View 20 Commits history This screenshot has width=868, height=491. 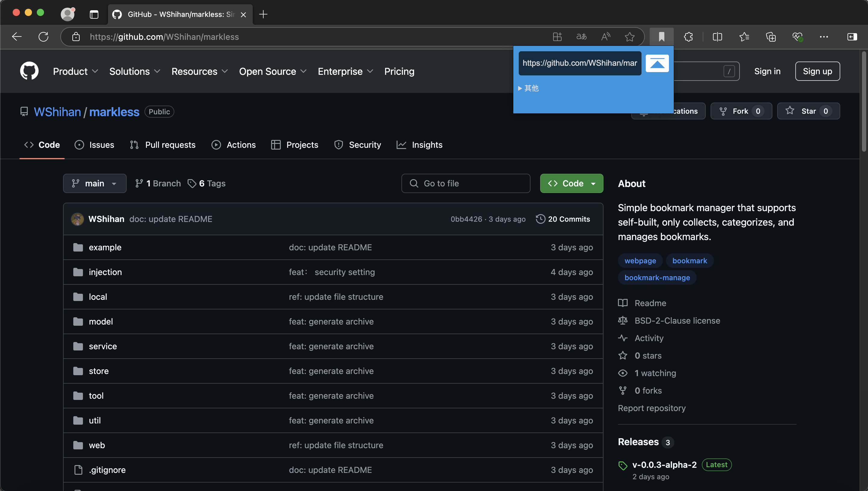coord(563,219)
